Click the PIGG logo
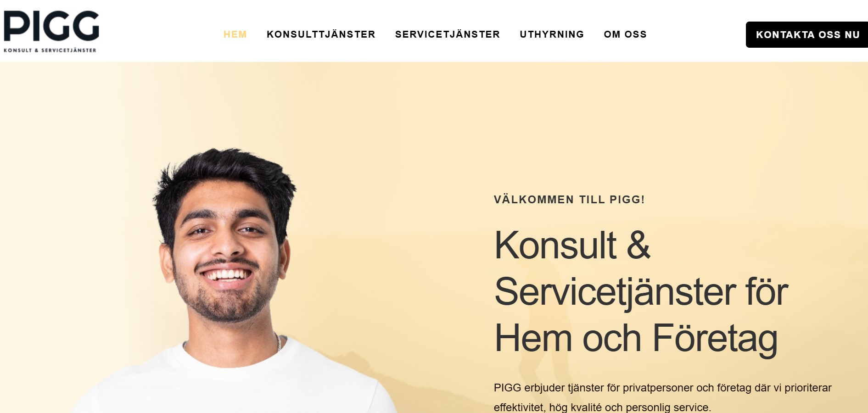 [x=51, y=31]
